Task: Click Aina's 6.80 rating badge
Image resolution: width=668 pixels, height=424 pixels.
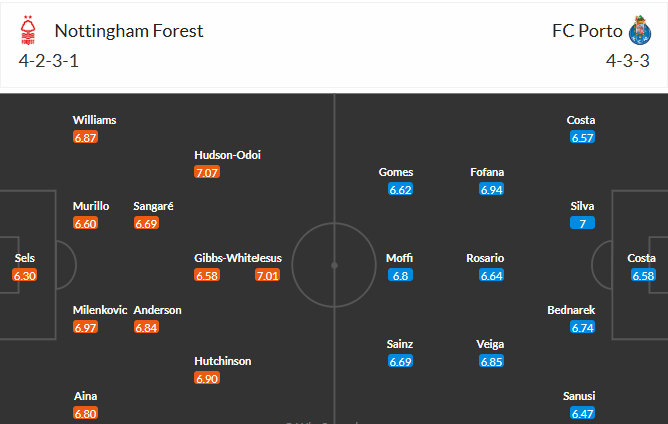Action: pos(85,413)
